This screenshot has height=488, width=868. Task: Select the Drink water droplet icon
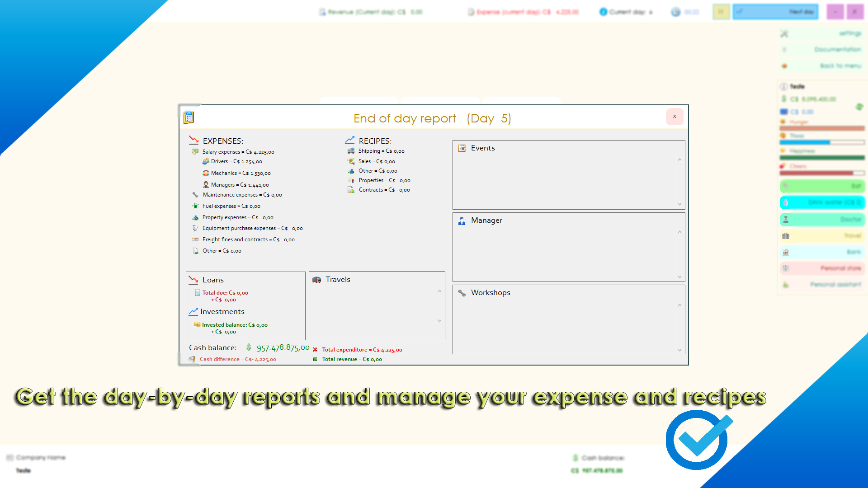(785, 202)
